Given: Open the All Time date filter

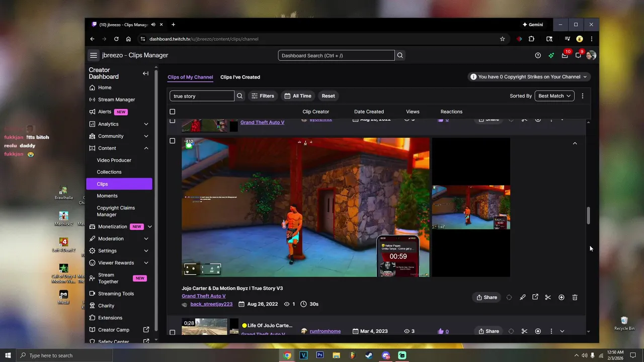Looking at the screenshot, I should click(298, 96).
